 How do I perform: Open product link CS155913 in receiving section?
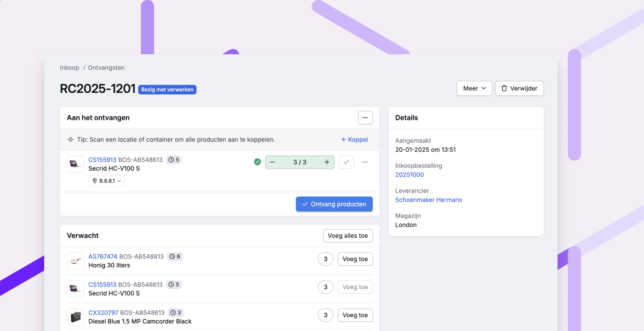(x=103, y=160)
